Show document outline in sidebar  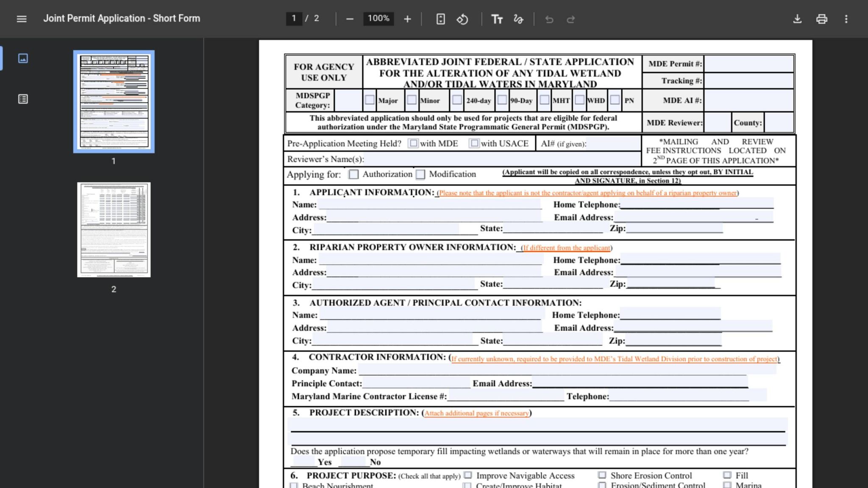pyautogui.click(x=23, y=99)
